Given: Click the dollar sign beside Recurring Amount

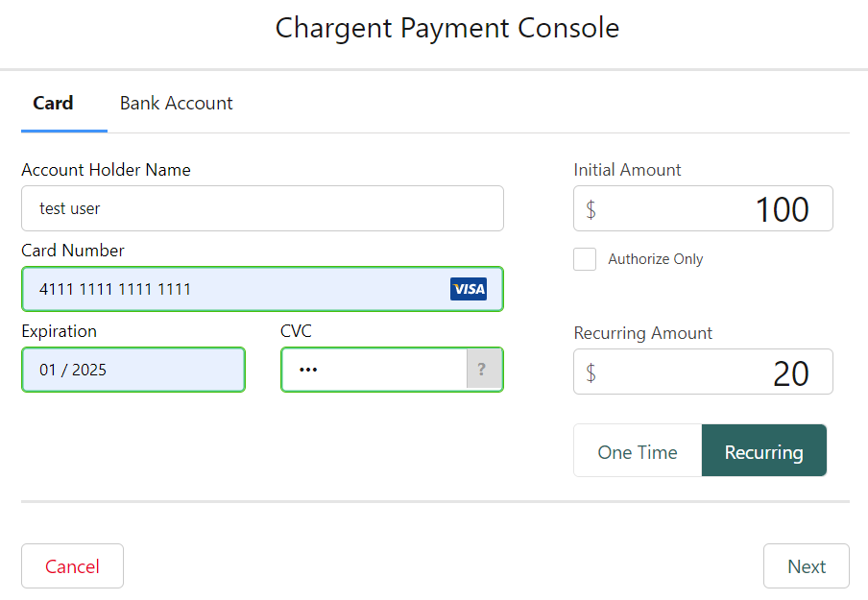Looking at the screenshot, I should [x=590, y=372].
